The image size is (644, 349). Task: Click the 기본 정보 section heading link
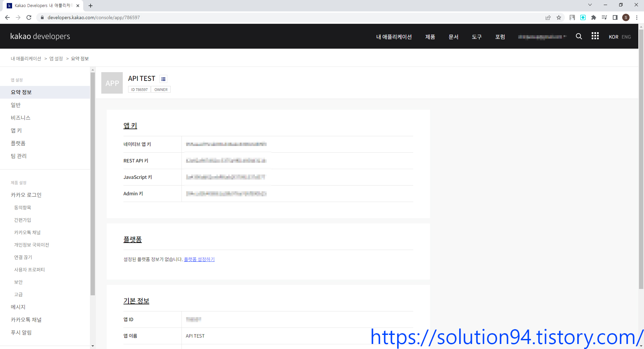(x=136, y=301)
